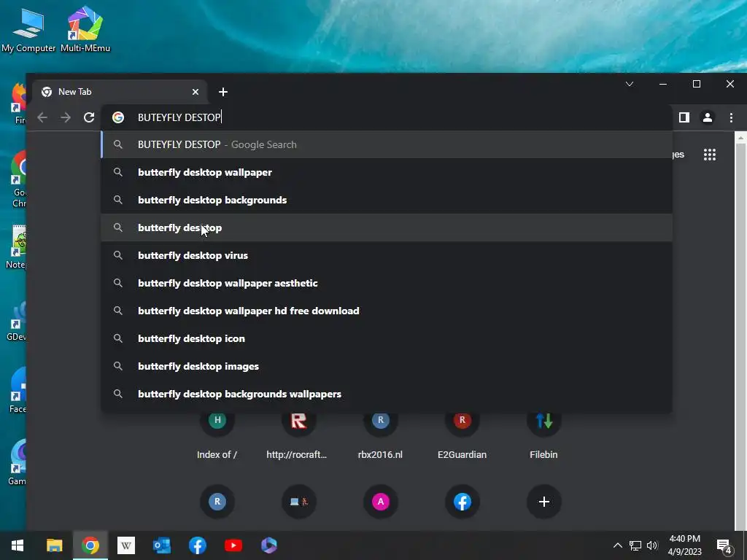Open the rbx2016.nl shortcut

(380, 436)
